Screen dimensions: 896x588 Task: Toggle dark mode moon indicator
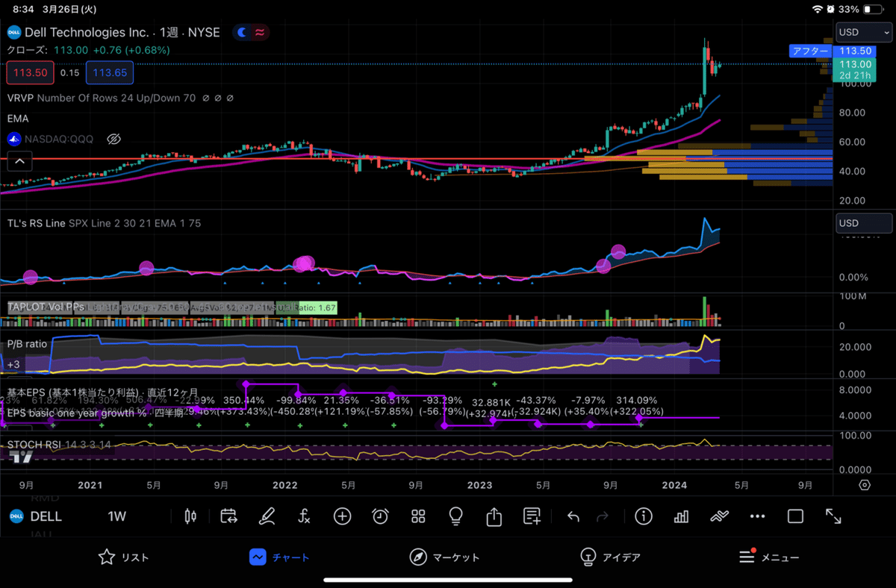click(x=242, y=32)
